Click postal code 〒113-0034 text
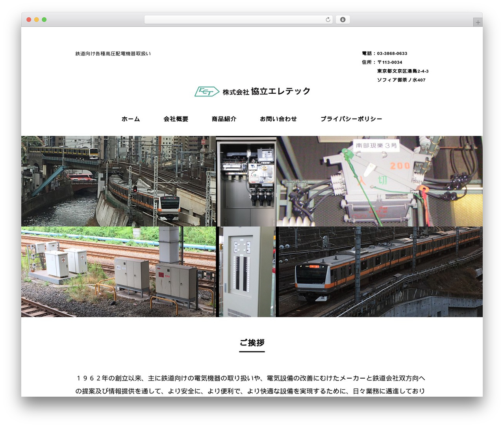Image resolution: width=504 pixels, height=427 pixels. [x=390, y=62]
